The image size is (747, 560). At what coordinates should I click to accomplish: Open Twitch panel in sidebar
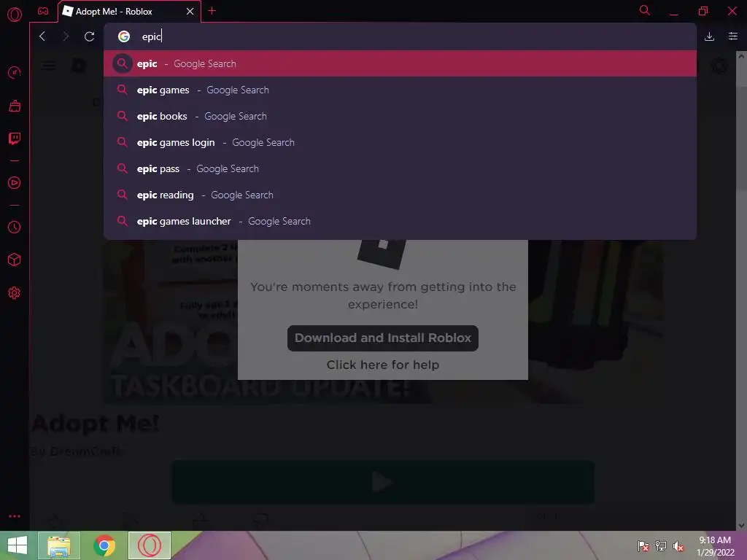pos(15,139)
